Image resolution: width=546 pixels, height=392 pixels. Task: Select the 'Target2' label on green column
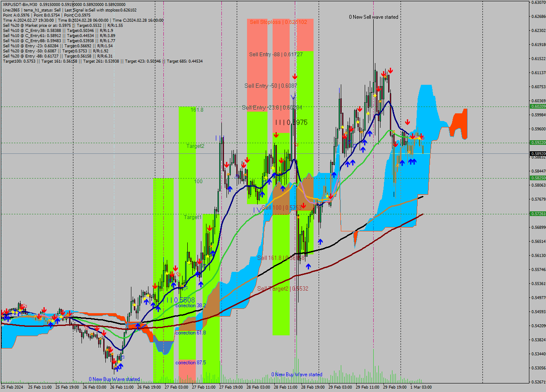coord(195,146)
